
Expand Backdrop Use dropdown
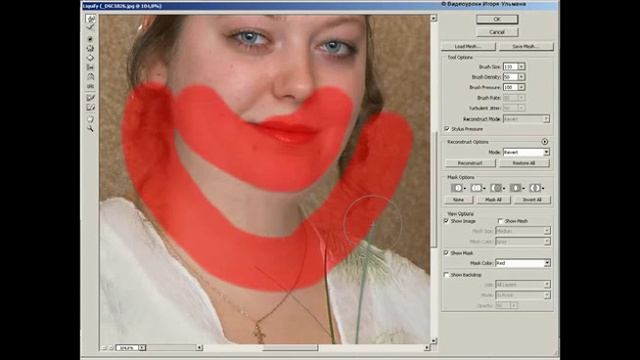click(547, 284)
